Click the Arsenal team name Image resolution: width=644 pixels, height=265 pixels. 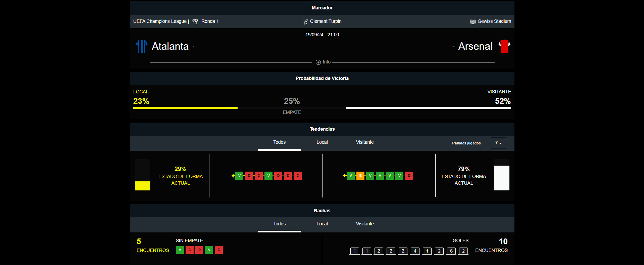[475, 46]
